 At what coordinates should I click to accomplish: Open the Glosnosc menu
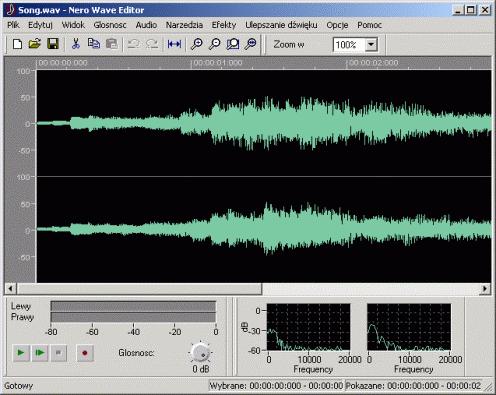[110, 25]
